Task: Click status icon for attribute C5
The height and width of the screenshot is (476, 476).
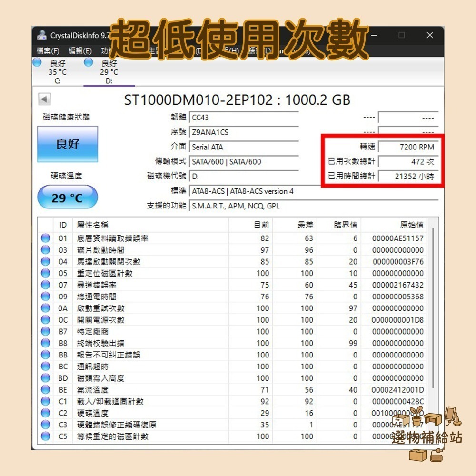Action: tap(46, 436)
